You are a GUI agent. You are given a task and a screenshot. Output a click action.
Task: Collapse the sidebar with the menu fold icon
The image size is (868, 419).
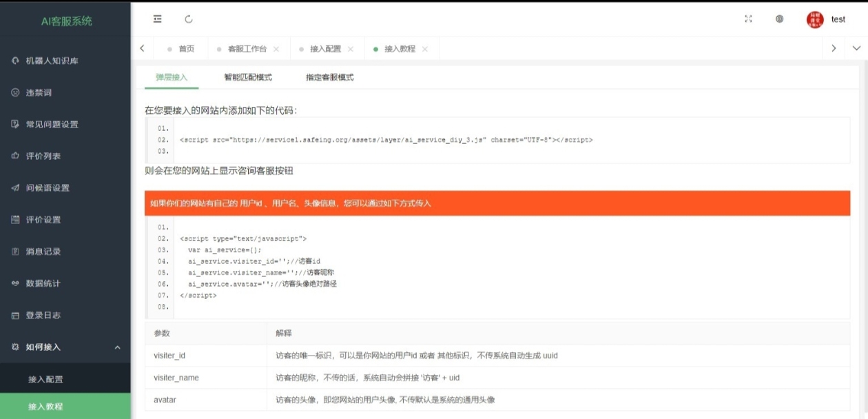(x=158, y=19)
